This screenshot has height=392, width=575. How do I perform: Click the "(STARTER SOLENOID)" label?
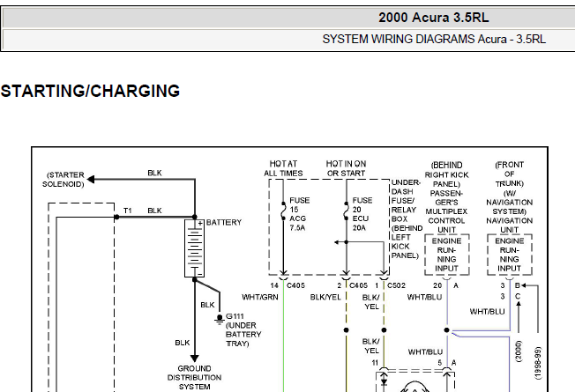[64, 180]
